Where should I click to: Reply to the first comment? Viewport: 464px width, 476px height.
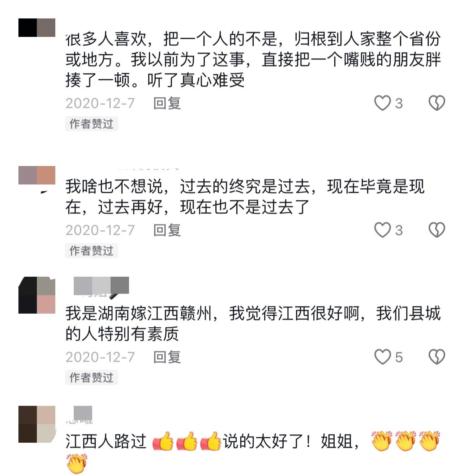[x=167, y=103]
